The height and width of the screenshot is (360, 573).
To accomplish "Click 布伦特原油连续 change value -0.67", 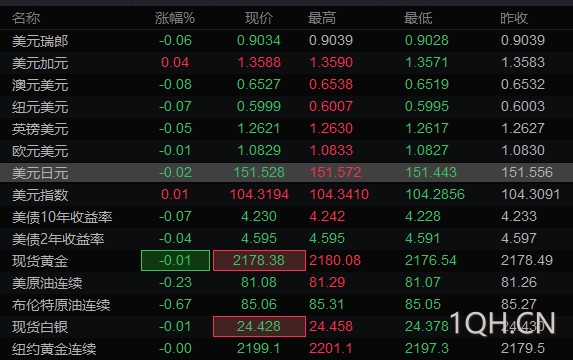I will pyautogui.click(x=175, y=304).
